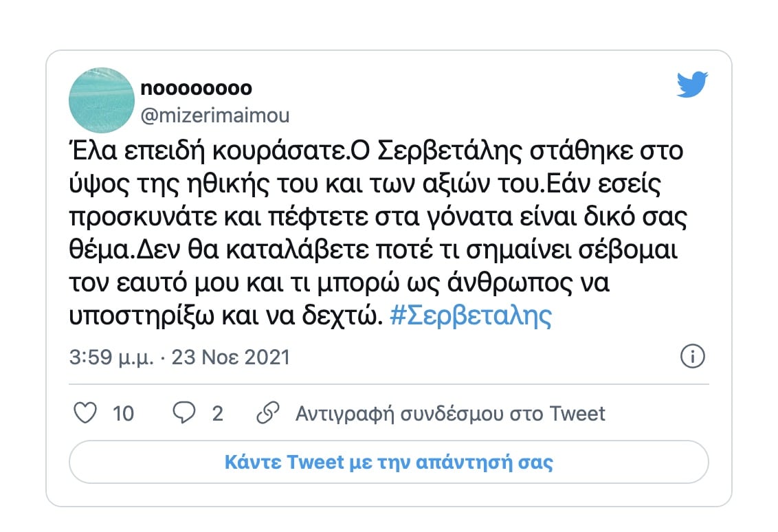Screen dimensions: 778x532
Task: Click the heart icon to like the tweet
Action: pyautogui.click(x=85, y=413)
